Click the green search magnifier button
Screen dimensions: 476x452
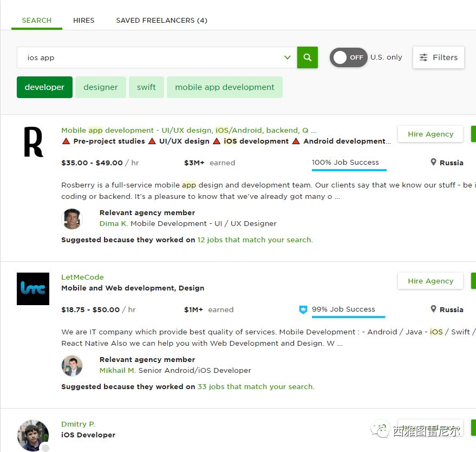click(x=307, y=57)
